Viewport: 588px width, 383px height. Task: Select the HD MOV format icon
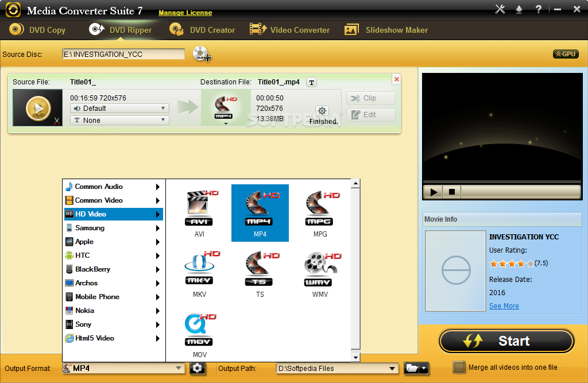[x=199, y=334]
